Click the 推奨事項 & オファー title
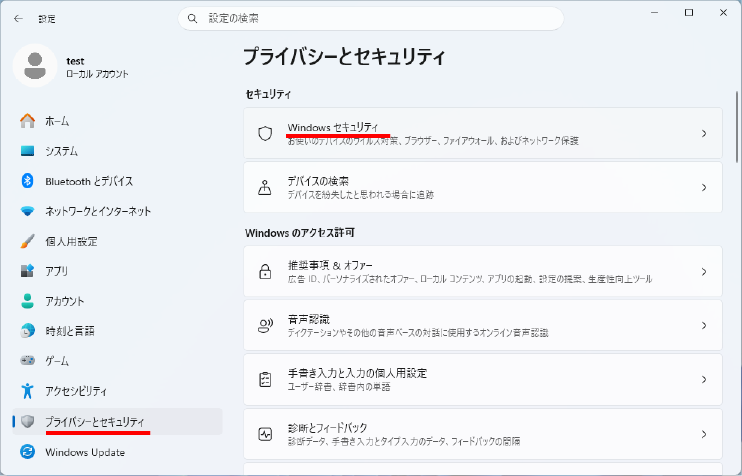This screenshot has width=742, height=476. click(330, 265)
